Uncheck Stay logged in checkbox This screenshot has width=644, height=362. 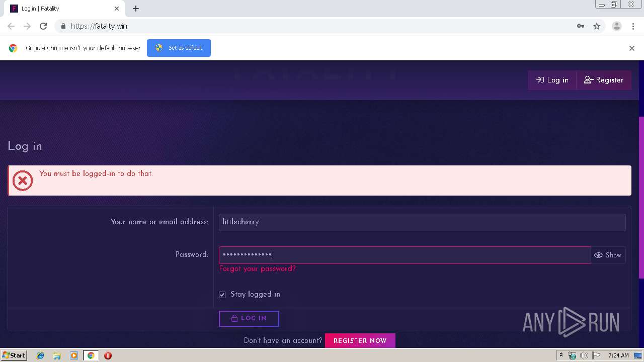point(222,295)
